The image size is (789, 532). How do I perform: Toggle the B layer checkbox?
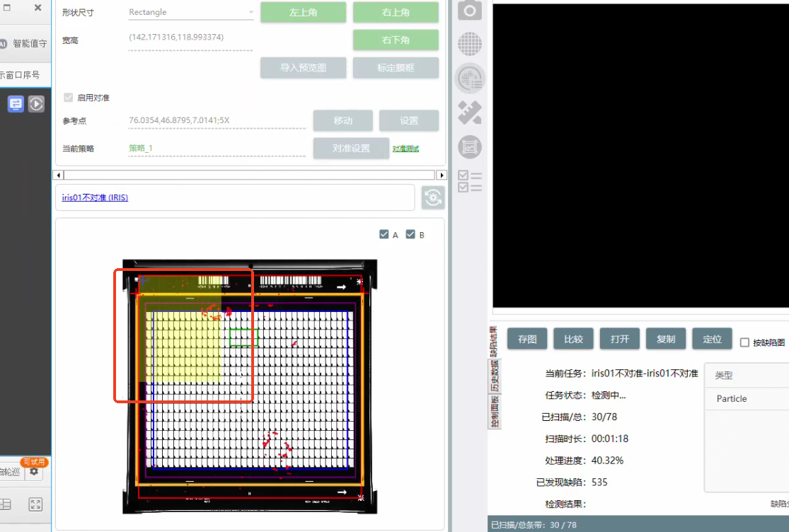point(410,235)
